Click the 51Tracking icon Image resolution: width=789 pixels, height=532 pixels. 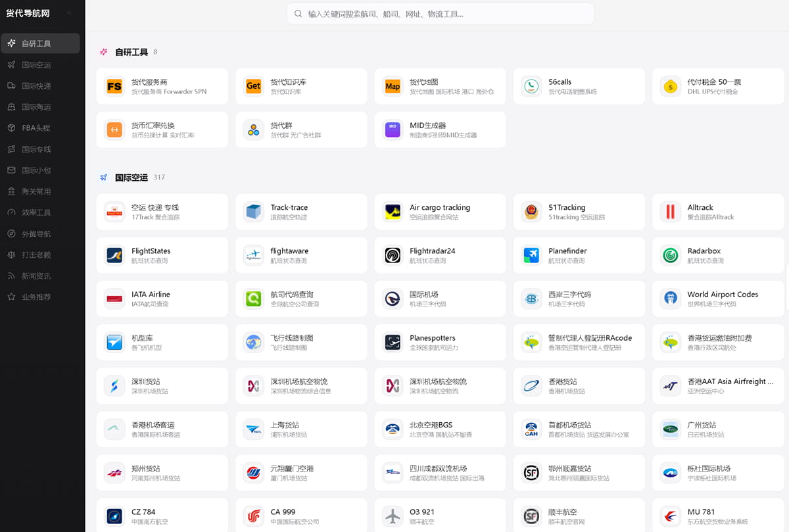pos(531,212)
